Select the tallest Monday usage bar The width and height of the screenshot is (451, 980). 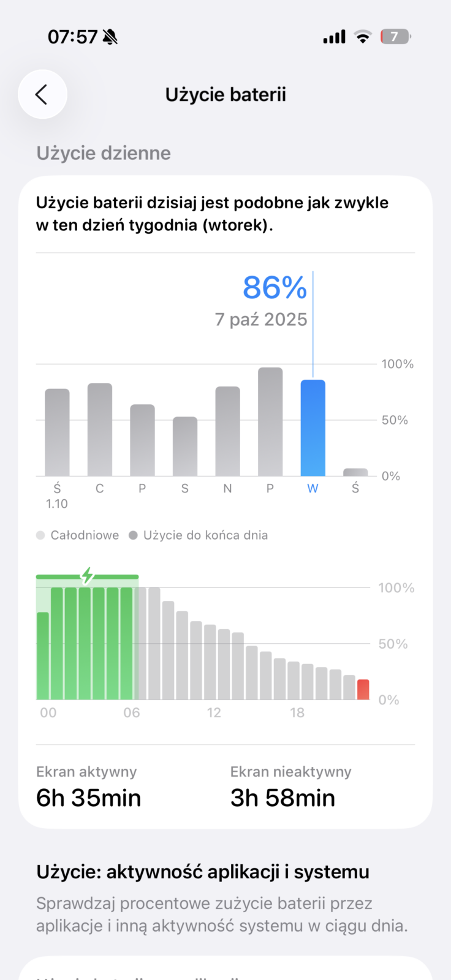(270, 421)
